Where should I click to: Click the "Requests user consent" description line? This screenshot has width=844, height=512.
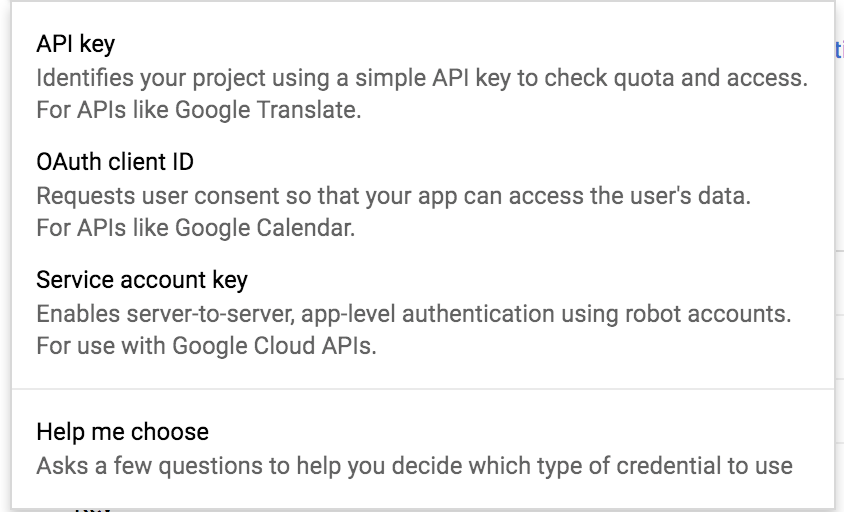tap(392, 195)
